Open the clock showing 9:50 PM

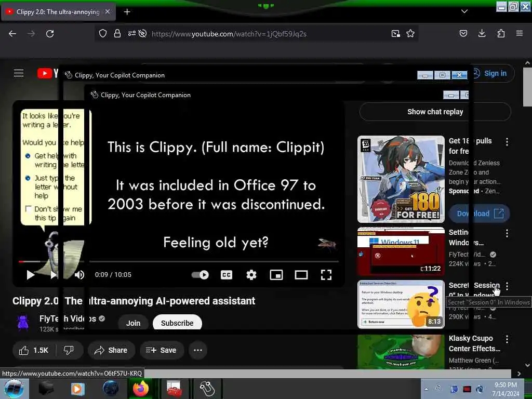tap(506, 389)
